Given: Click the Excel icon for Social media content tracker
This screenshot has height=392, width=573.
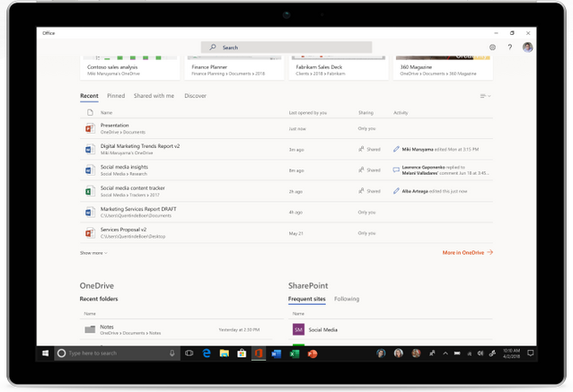Looking at the screenshot, I should coord(90,191).
